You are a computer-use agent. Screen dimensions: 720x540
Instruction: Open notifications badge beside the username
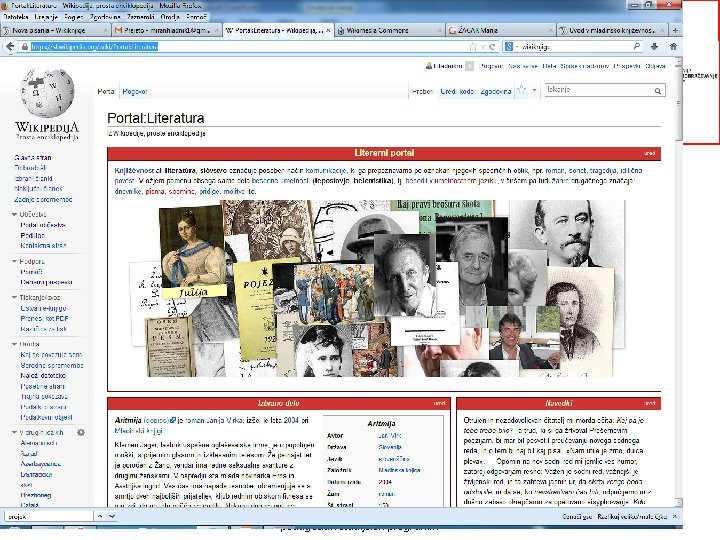469,66
